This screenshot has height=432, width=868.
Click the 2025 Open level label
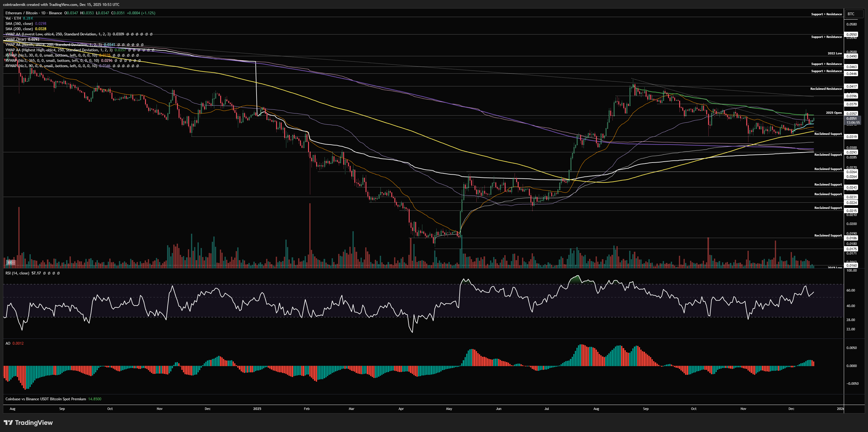[834, 113]
